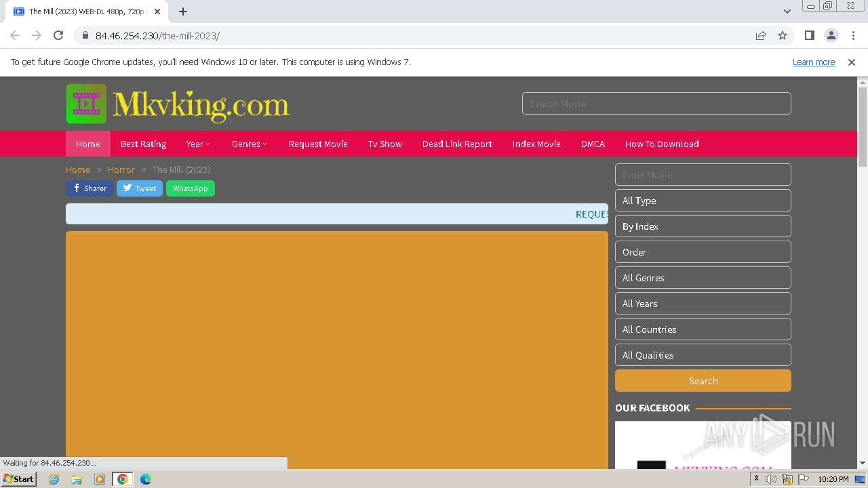Open the All Countries dropdown

(703, 329)
